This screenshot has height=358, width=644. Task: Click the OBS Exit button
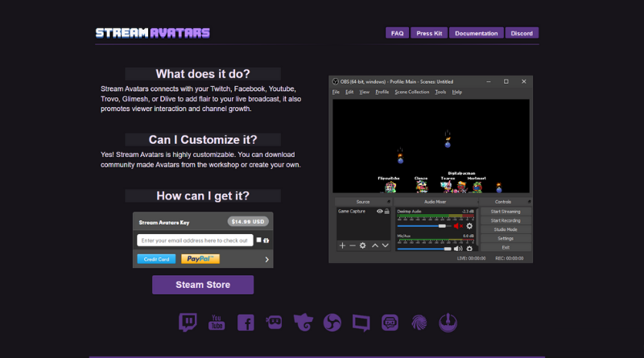point(506,248)
